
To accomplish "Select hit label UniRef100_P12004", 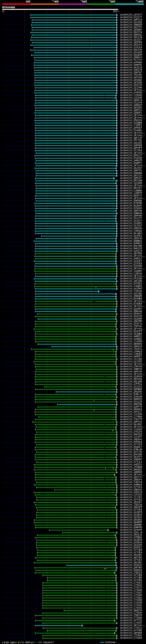I will point(131,103).
